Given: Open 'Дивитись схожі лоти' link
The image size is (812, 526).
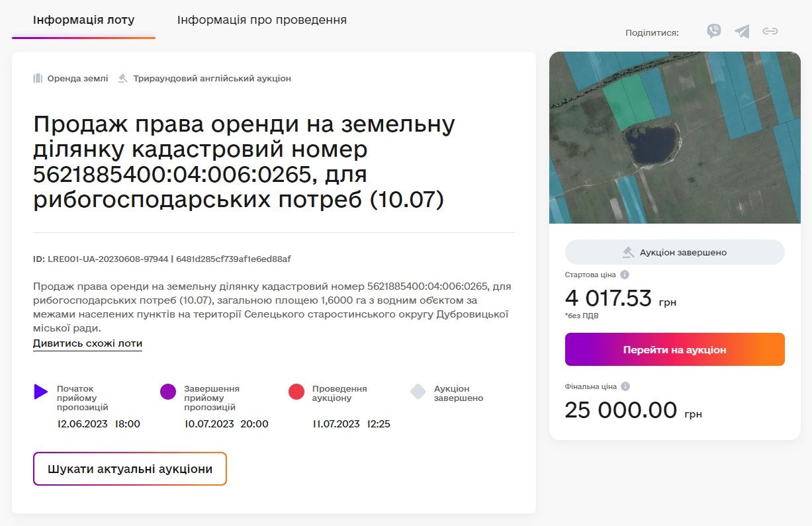Looking at the screenshot, I should [87, 343].
